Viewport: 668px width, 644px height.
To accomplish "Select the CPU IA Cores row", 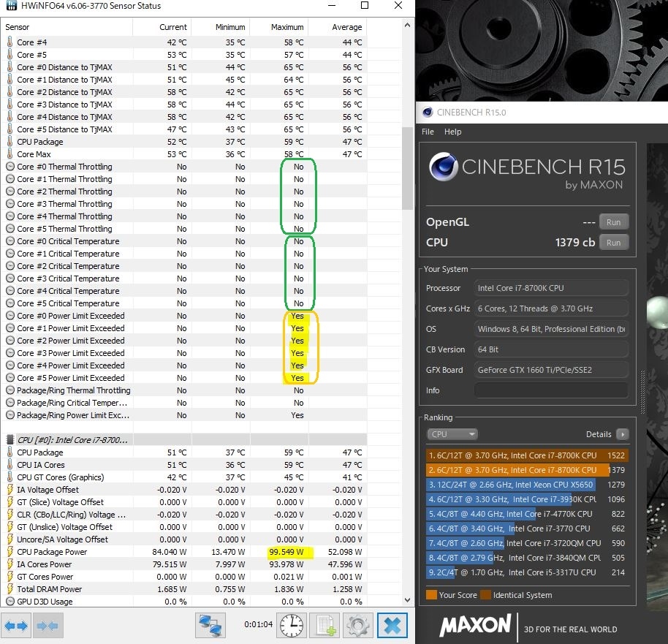I will [183, 465].
